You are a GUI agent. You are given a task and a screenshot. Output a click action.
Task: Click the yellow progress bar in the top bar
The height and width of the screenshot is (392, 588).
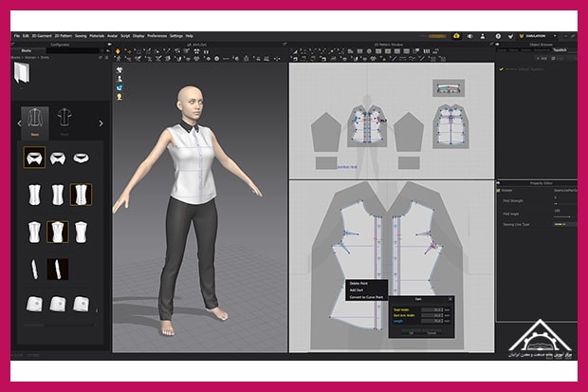coord(436,36)
